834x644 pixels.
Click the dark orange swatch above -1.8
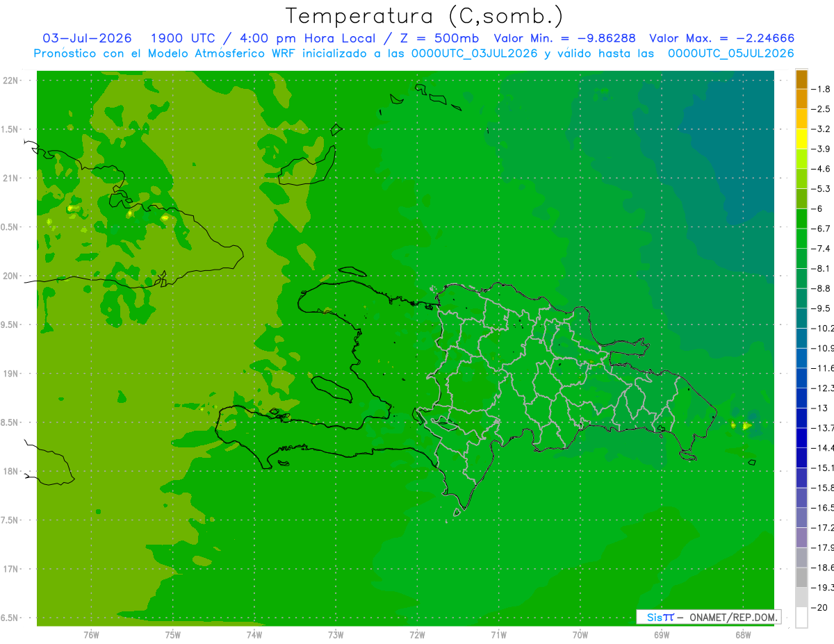pos(801,79)
